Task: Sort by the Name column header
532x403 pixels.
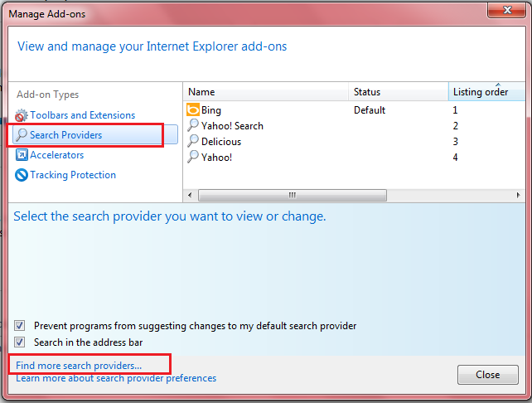Action: click(x=266, y=92)
